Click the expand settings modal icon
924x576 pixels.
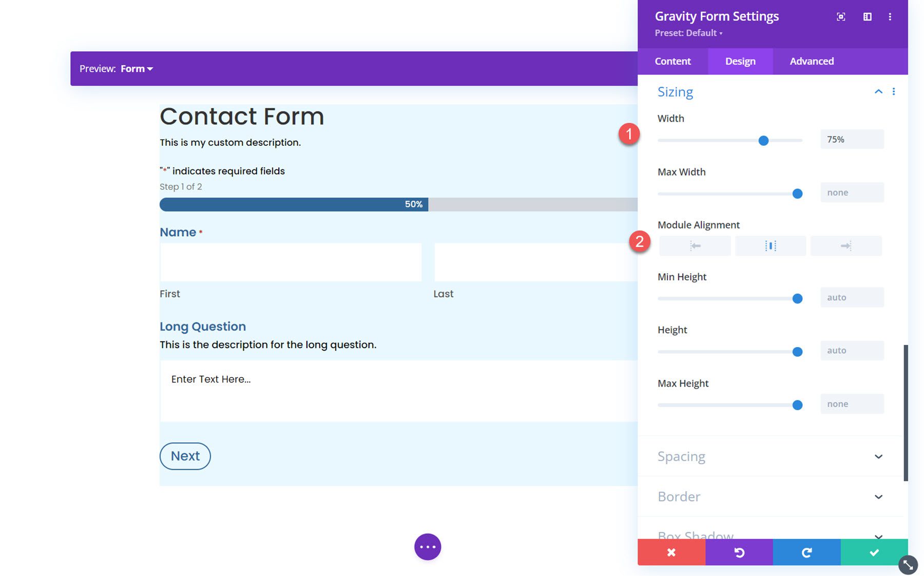pyautogui.click(x=841, y=16)
